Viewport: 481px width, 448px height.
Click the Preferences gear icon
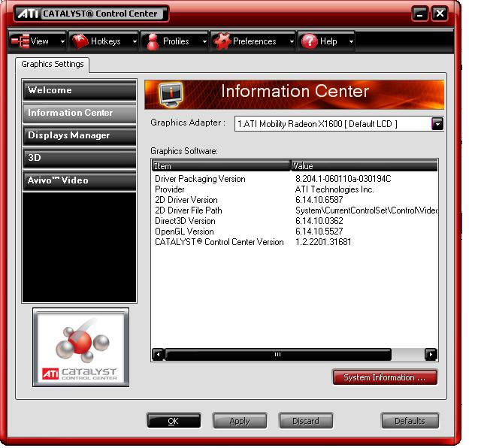222,41
